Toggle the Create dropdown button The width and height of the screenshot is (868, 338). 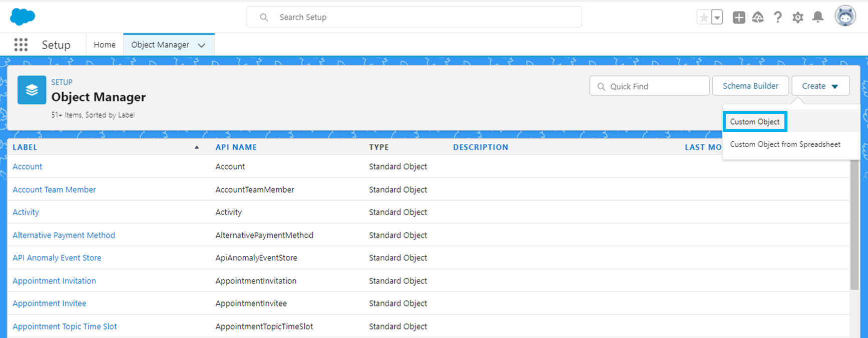coord(820,86)
